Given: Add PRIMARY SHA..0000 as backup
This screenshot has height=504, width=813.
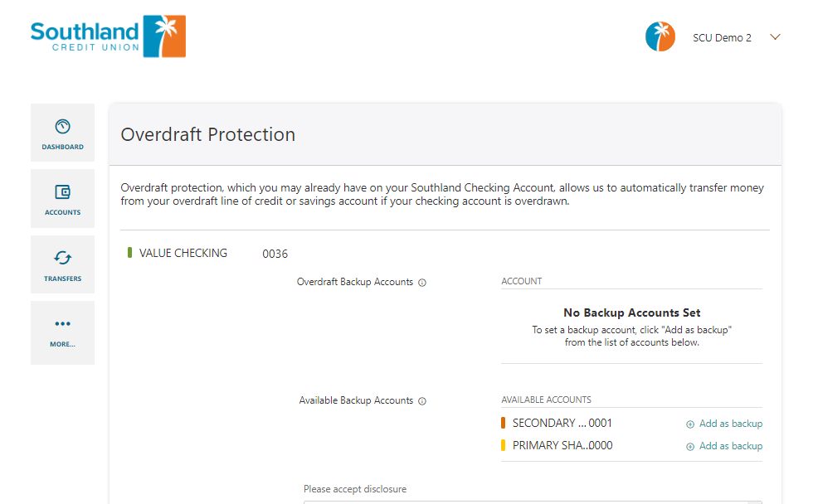Looking at the screenshot, I should (x=731, y=446).
